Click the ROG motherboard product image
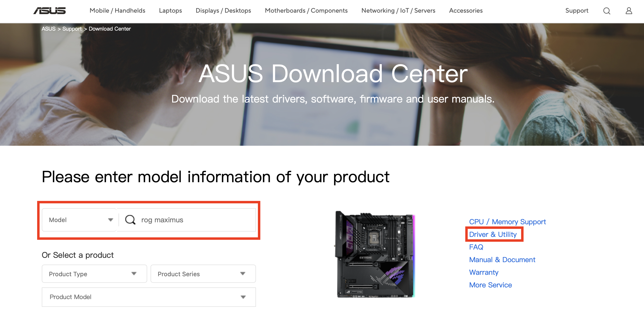 (375, 255)
